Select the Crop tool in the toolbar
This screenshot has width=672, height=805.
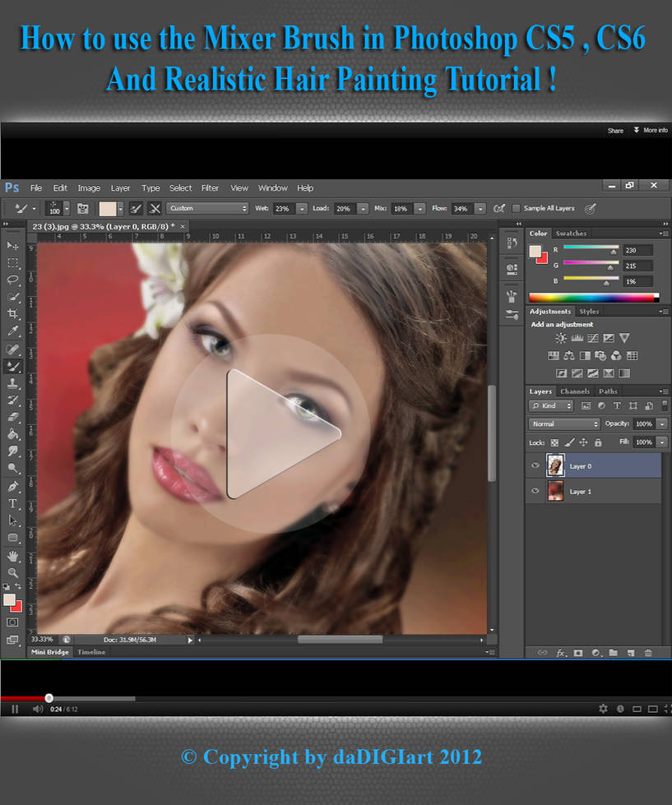12,313
